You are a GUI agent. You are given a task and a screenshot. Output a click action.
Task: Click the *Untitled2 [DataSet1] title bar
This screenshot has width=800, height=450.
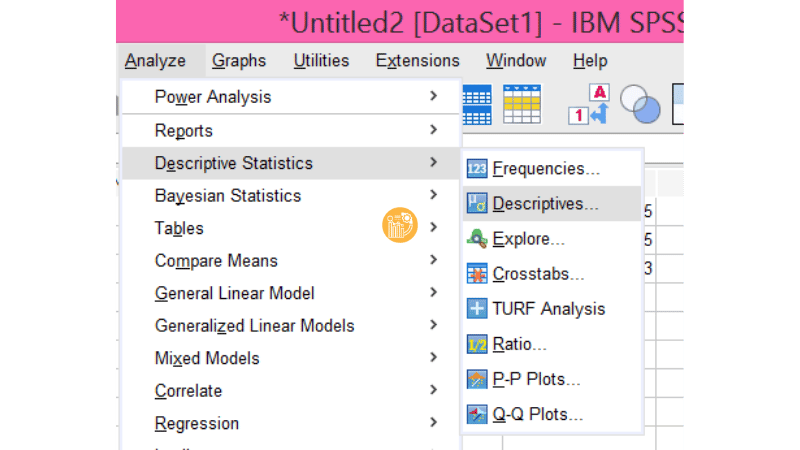400,21
